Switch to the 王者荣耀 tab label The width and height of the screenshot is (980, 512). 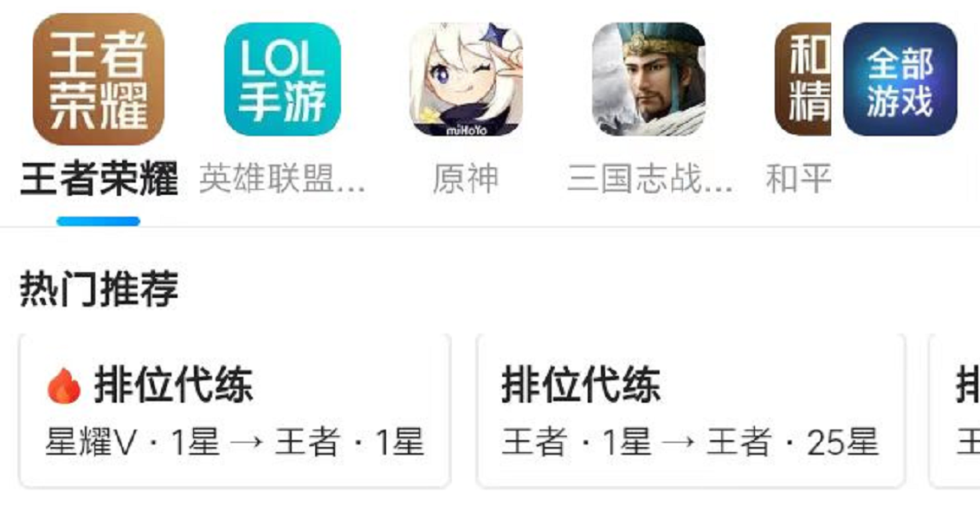point(99,178)
